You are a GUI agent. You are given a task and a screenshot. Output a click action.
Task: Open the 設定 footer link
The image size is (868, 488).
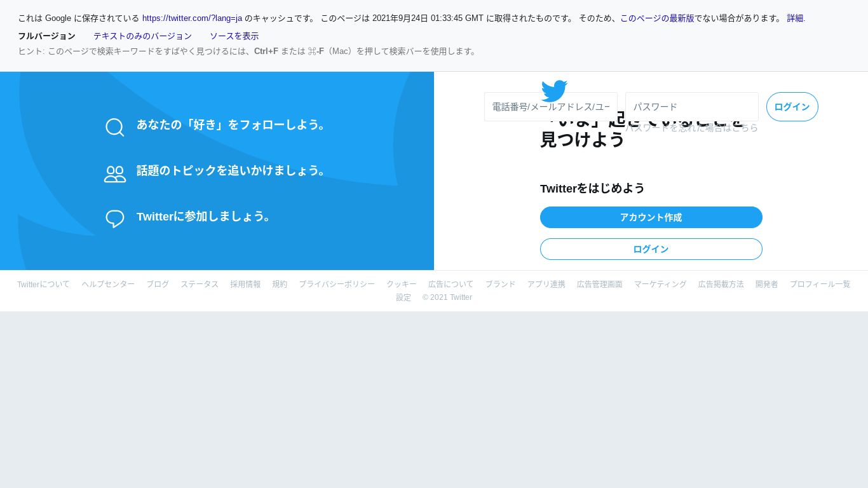click(403, 297)
